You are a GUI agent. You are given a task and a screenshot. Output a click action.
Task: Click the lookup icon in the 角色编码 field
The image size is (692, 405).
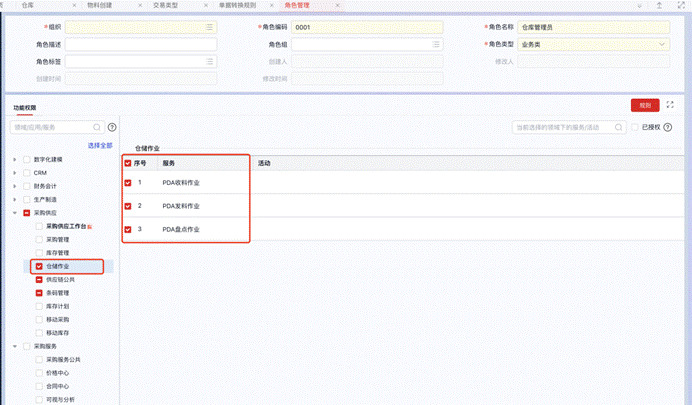tap(435, 27)
